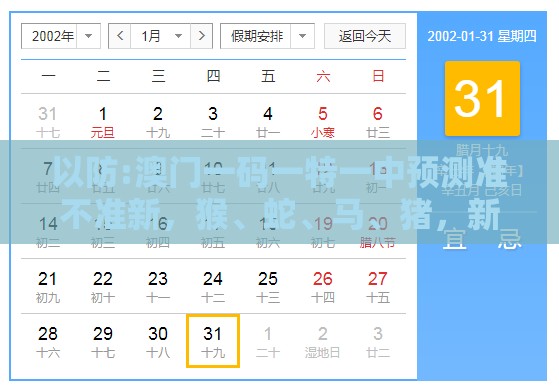Click the 返回今天 button
This screenshot has width=559, height=385.
(x=365, y=36)
